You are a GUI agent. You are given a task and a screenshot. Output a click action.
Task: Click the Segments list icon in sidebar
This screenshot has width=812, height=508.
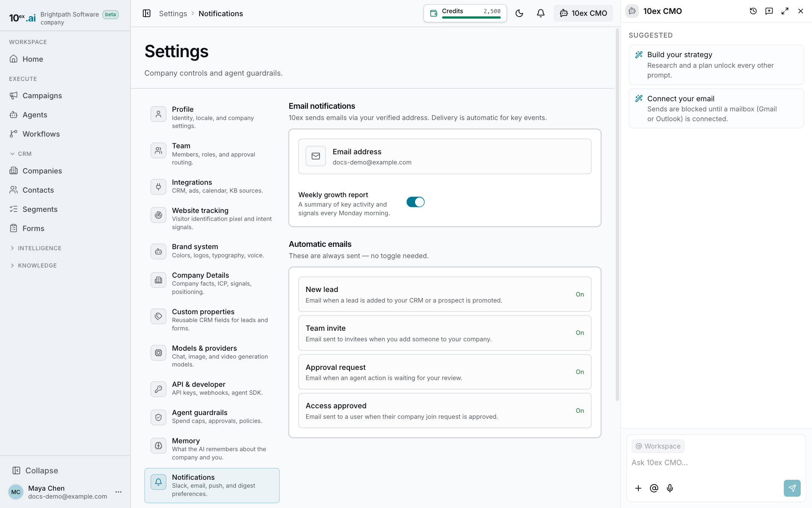(14, 209)
